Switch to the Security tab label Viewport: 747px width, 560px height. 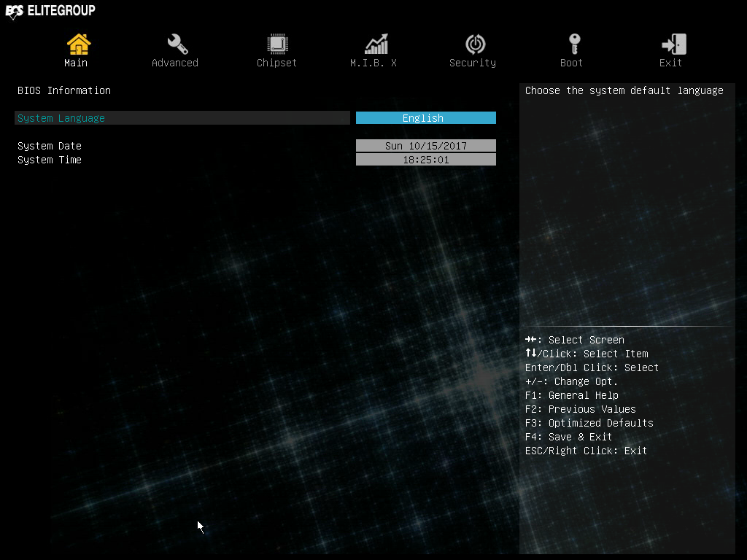tap(473, 63)
